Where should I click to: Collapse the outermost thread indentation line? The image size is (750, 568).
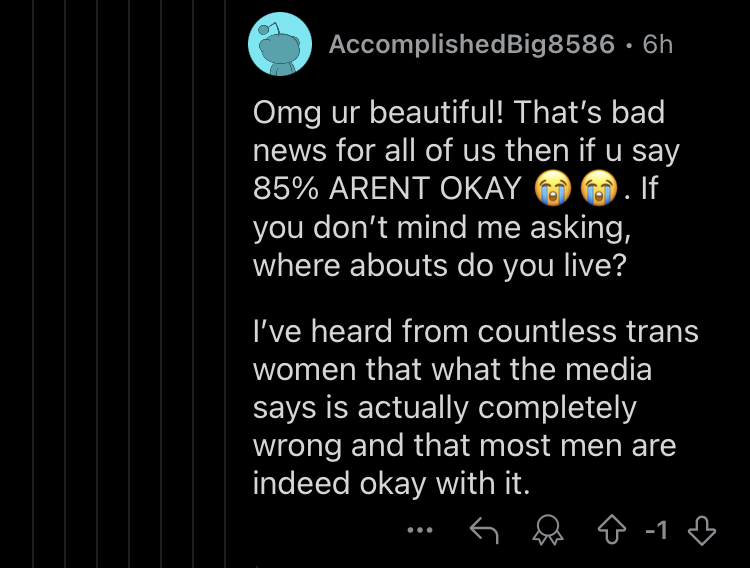(33, 284)
